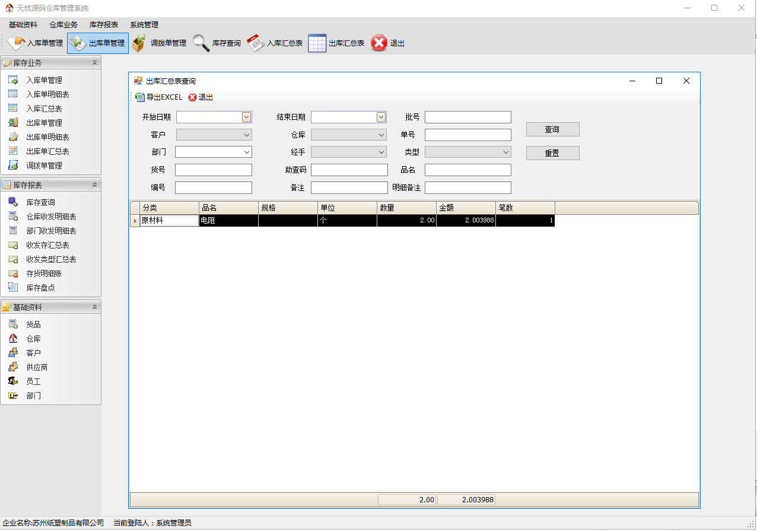
Task: Click the 金额 column header
Action: (466, 208)
